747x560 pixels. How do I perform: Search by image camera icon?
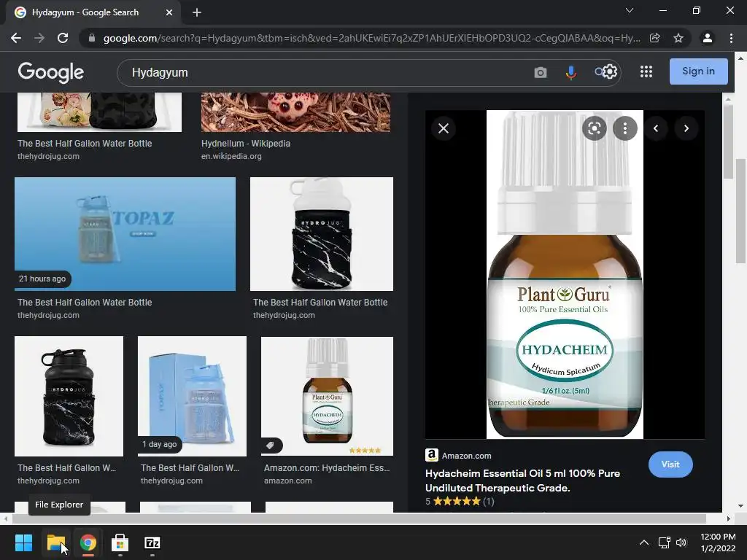pos(541,72)
